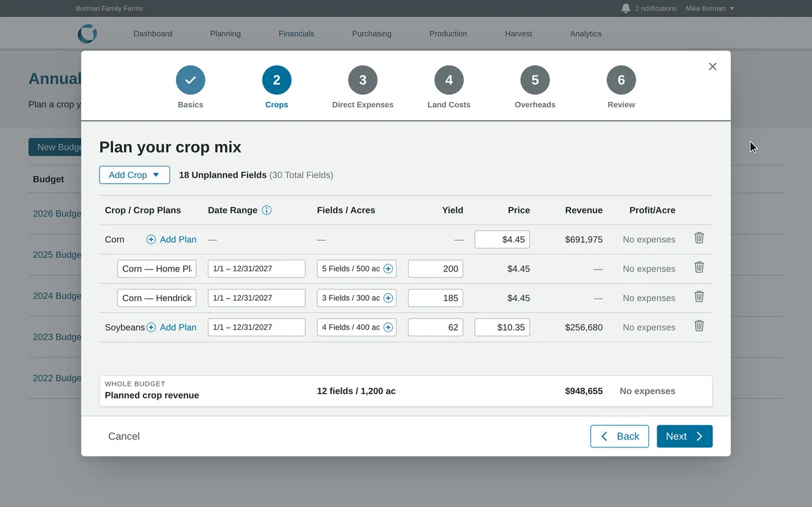Edit the Corn — Home Place plan name field
The image size is (812, 507).
[157, 269]
